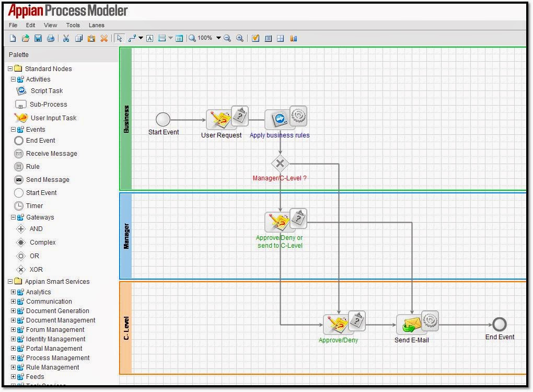This screenshot has height=392, width=533.
Task: Select the pointer arrow tool
Action: 119,39
